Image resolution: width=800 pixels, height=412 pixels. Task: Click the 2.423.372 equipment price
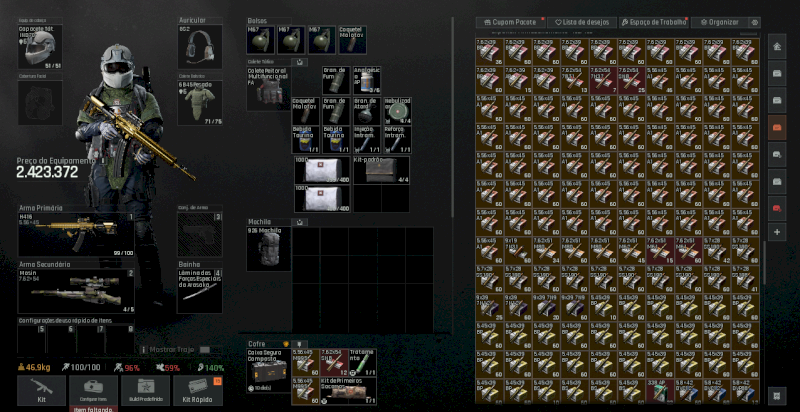[x=47, y=172]
